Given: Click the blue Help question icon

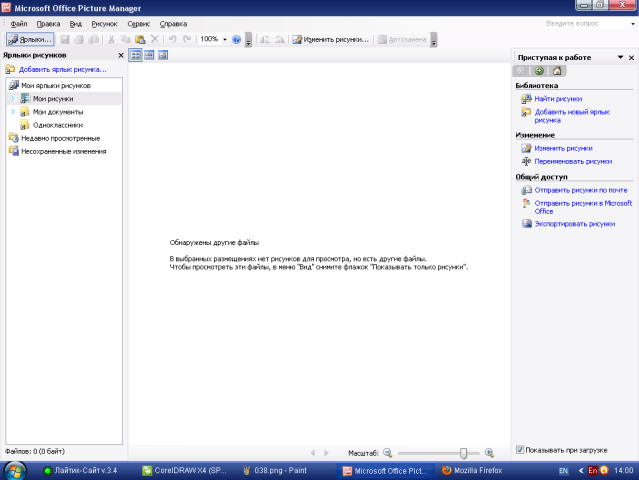Looking at the screenshot, I should [236, 40].
